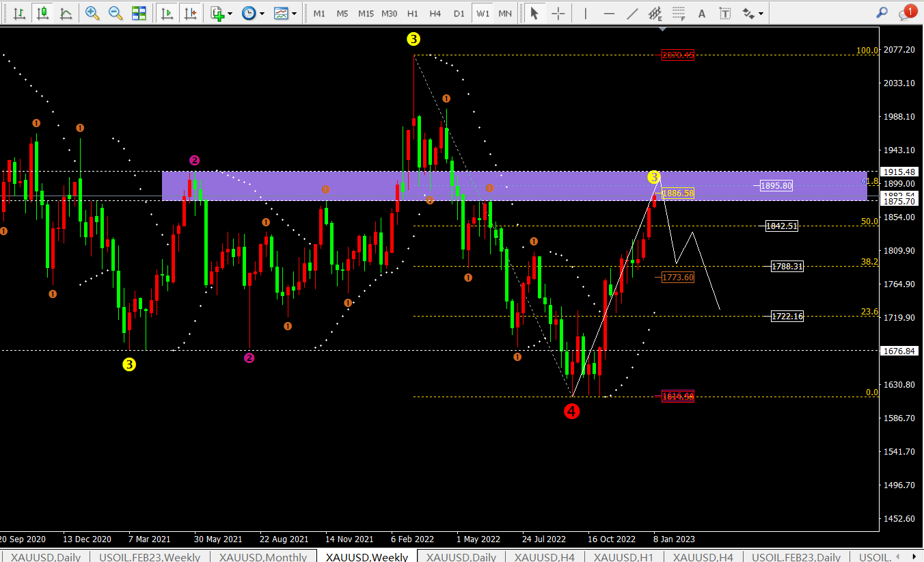Zoom in on the chart
Viewport: 924px width, 562px height.
point(92,13)
